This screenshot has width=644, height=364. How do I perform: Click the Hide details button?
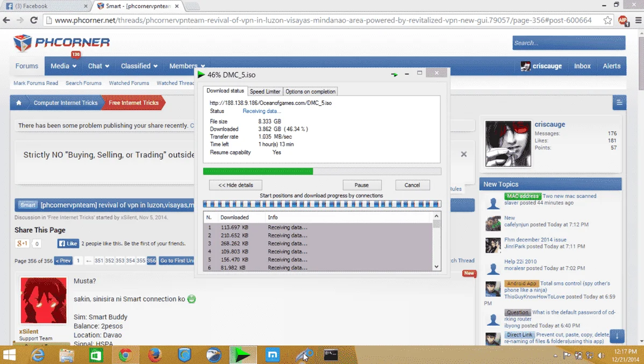[x=235, y=185]
